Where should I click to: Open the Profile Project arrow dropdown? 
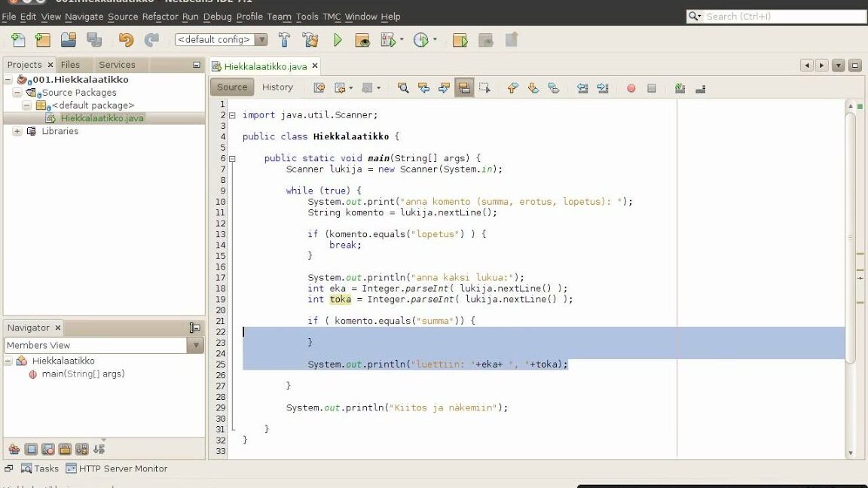point(435,40)
